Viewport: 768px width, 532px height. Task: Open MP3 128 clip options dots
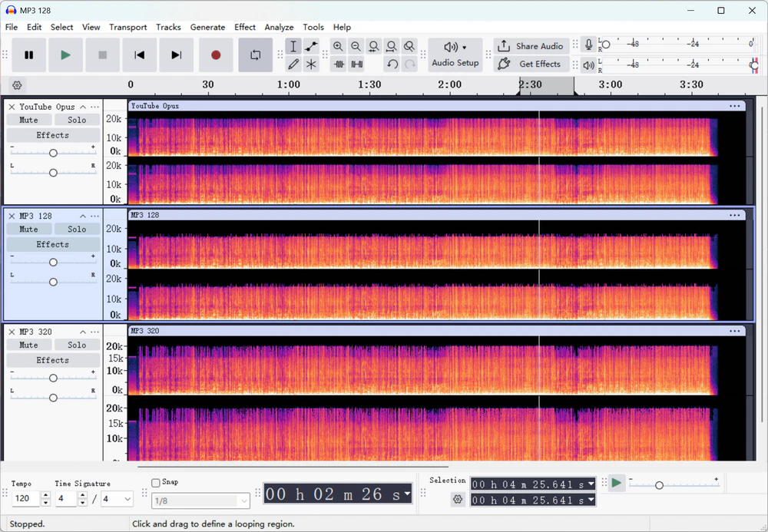click(735, 215)
